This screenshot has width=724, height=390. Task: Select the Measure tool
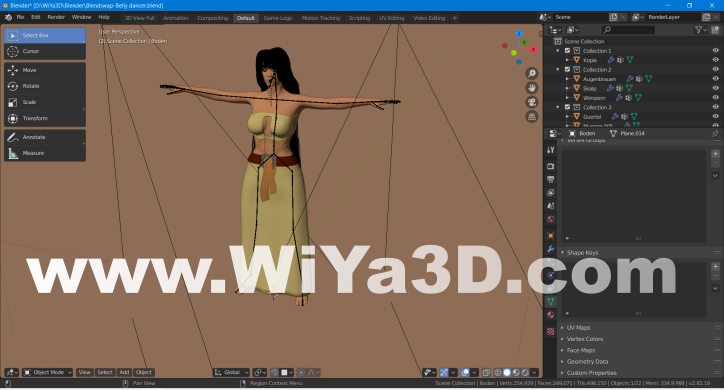pyautogui.click(x=45, y=153)
